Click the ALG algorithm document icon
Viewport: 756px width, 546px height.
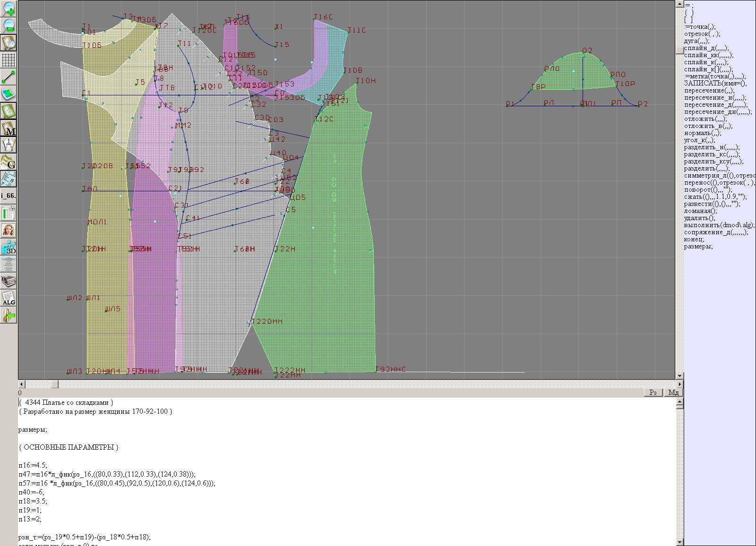[x=9, y=299]
